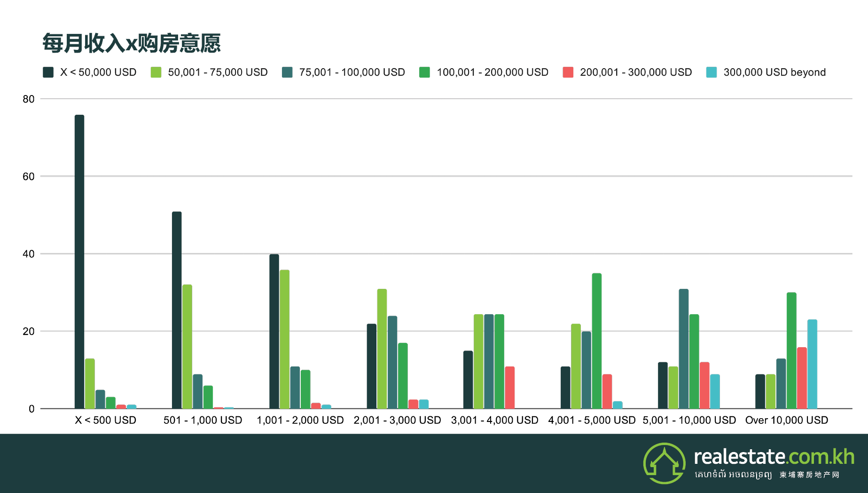Screen dimensions: 868x493
Task: Click the Chinese tagline 柬埔寨房地产网 in footer
Action: point(809,475)
